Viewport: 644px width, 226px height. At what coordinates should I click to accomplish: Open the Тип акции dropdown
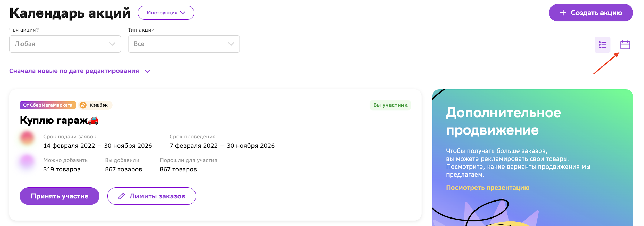click(184, 44)
